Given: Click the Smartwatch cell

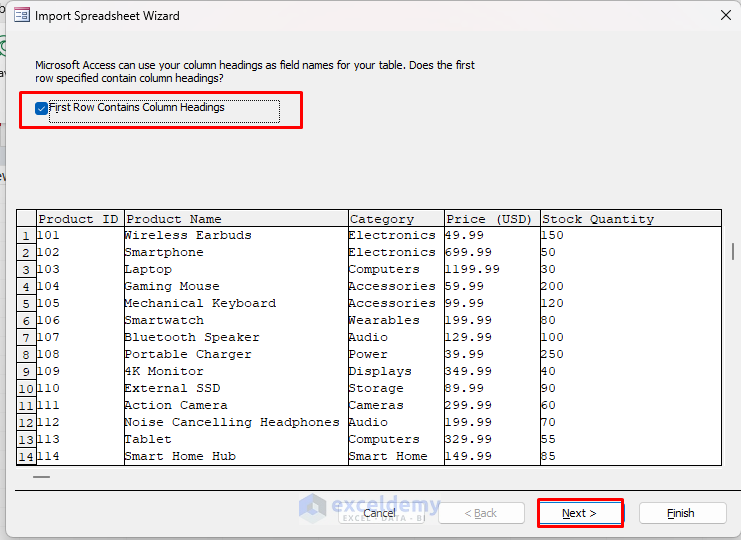Looking at the screenshot, I should pyautogui.click(x=236, y=320).
